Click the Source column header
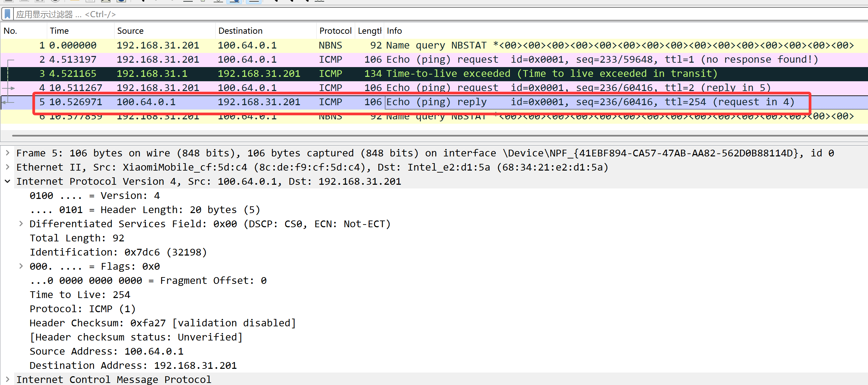Image resolution: width=868 pixels, height=385 pixels. [130, 31]
